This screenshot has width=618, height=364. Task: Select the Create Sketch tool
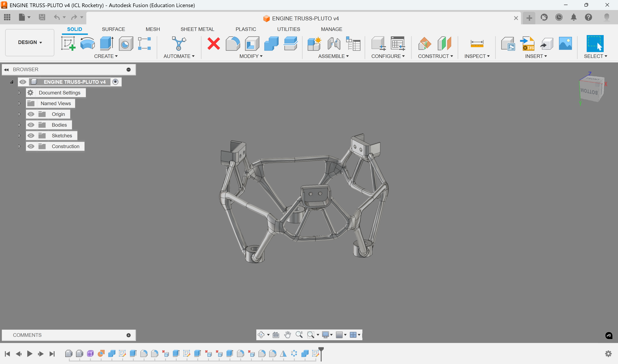(x=68, y=43)
